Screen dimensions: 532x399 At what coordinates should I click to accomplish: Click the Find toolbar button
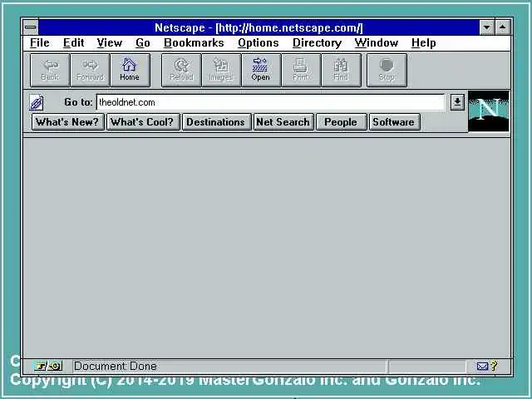coord(341,70)
